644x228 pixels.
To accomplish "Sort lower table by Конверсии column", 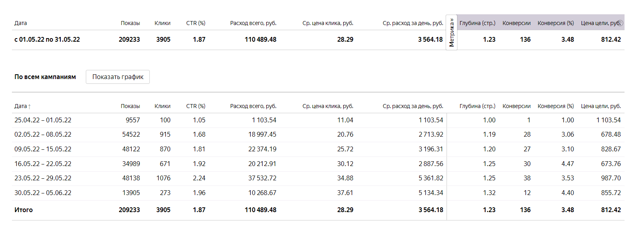I will (x=516, y=106).
